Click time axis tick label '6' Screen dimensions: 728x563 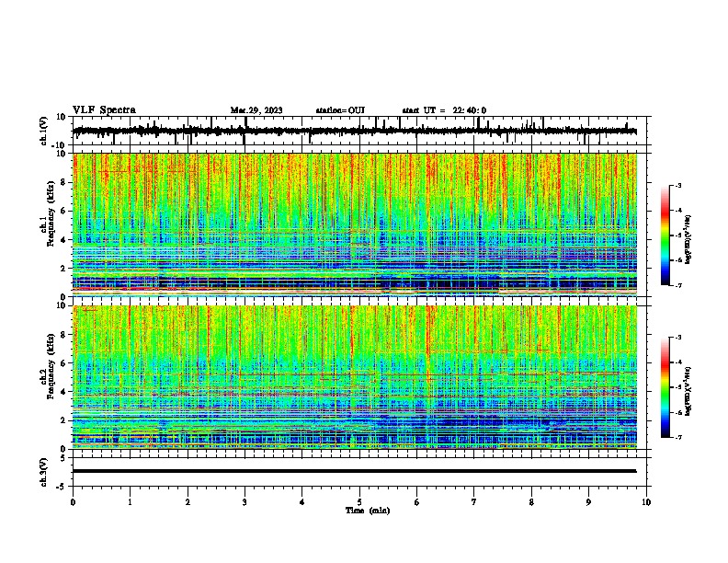tap(417, 502)
